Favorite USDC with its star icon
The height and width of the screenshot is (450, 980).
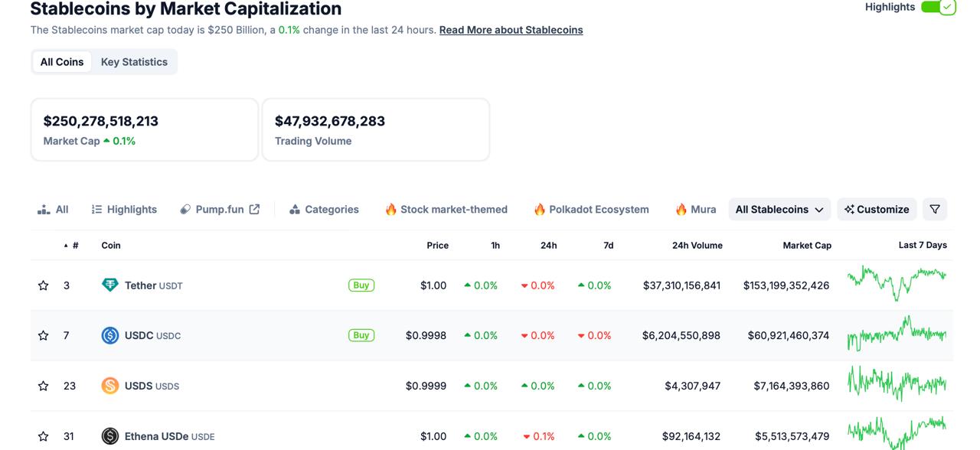tap(44, 335)
